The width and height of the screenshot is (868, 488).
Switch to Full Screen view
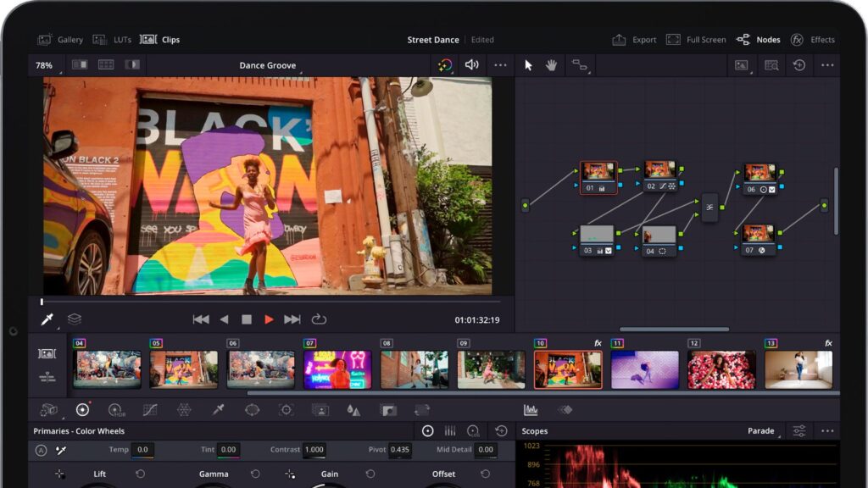pos(696,40)
